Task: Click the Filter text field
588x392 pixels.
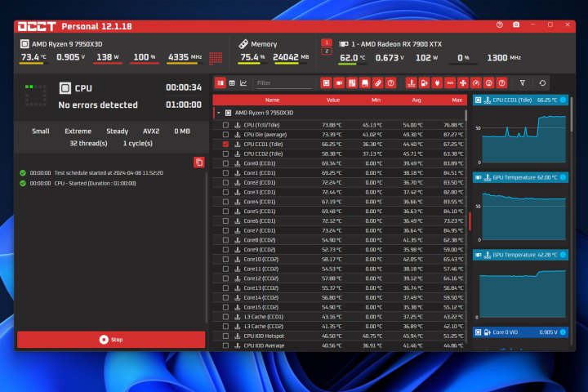Action: click(284, 83)
